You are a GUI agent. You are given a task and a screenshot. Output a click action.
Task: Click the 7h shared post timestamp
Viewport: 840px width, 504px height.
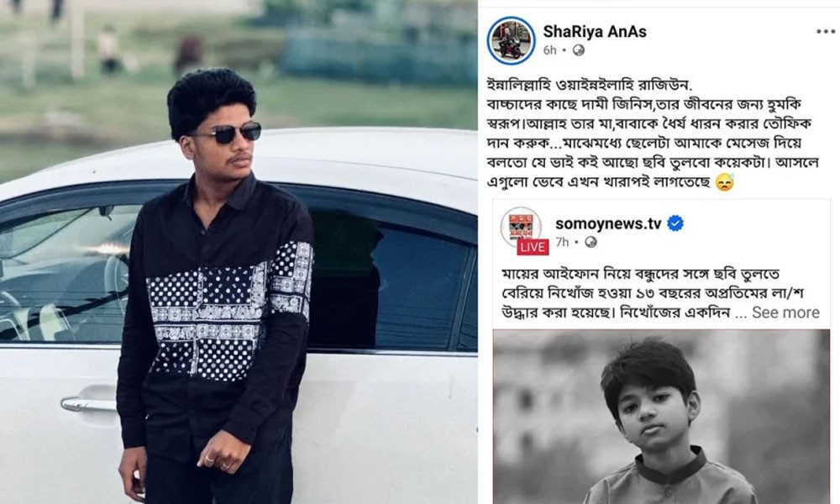[562, 242]
